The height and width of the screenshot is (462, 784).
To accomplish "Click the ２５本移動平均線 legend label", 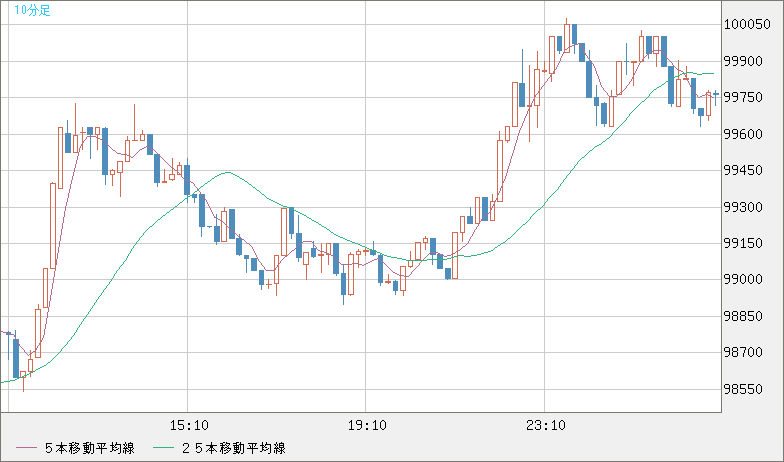I will point(234,448).
